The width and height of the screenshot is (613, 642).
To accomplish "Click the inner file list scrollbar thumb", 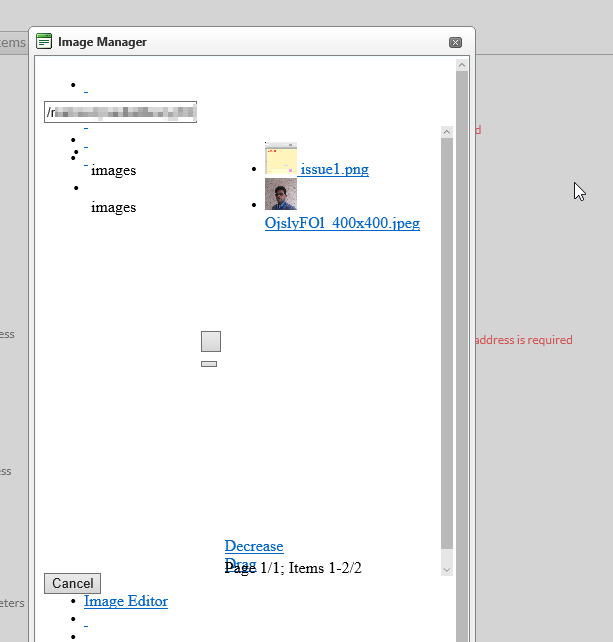I will [x=447, y=344].
